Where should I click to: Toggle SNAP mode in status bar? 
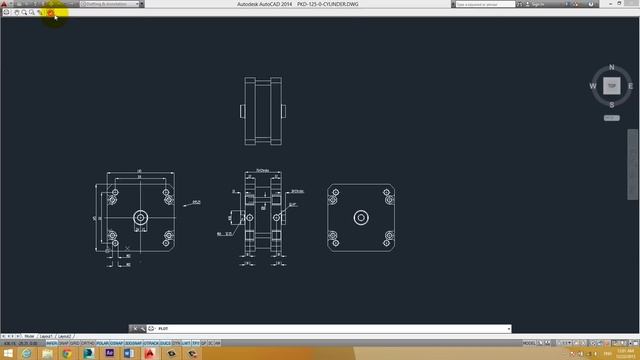pyautogui.click(x=64, y=343)
